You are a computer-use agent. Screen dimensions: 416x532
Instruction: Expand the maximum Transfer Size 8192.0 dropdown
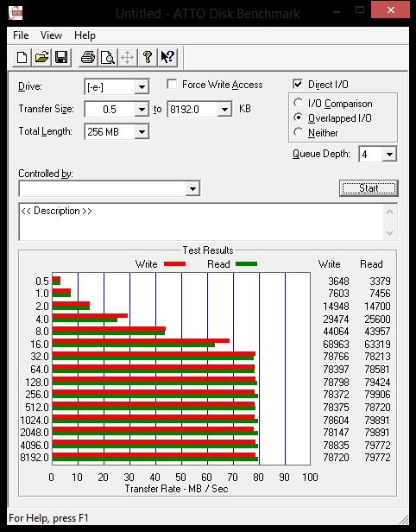(224, 109)
